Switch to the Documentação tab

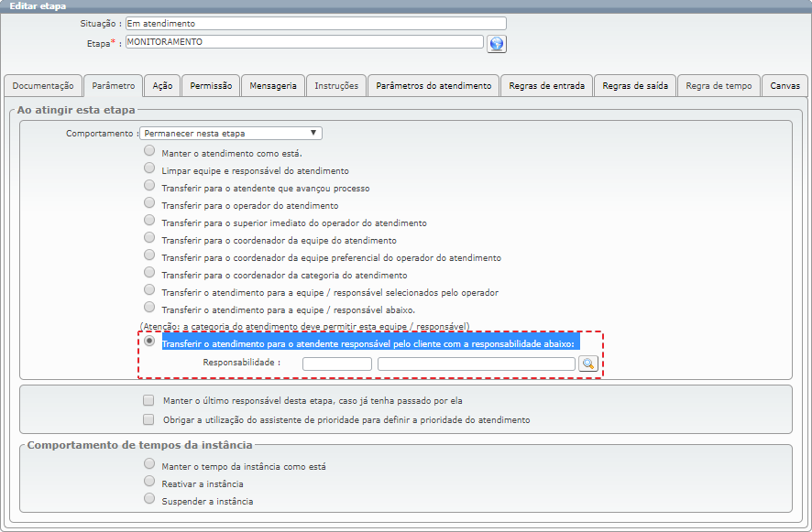[x=43, y=86]
